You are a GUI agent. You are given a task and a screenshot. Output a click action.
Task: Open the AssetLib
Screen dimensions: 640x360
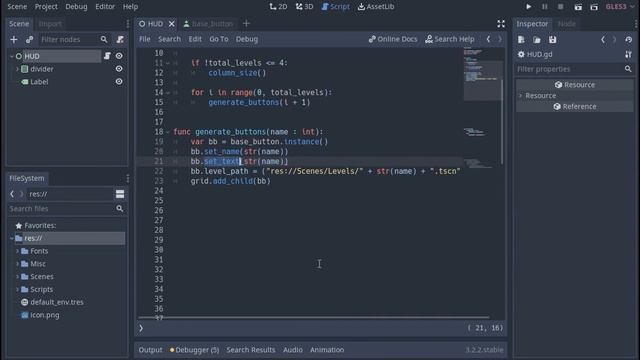(376, 7)
